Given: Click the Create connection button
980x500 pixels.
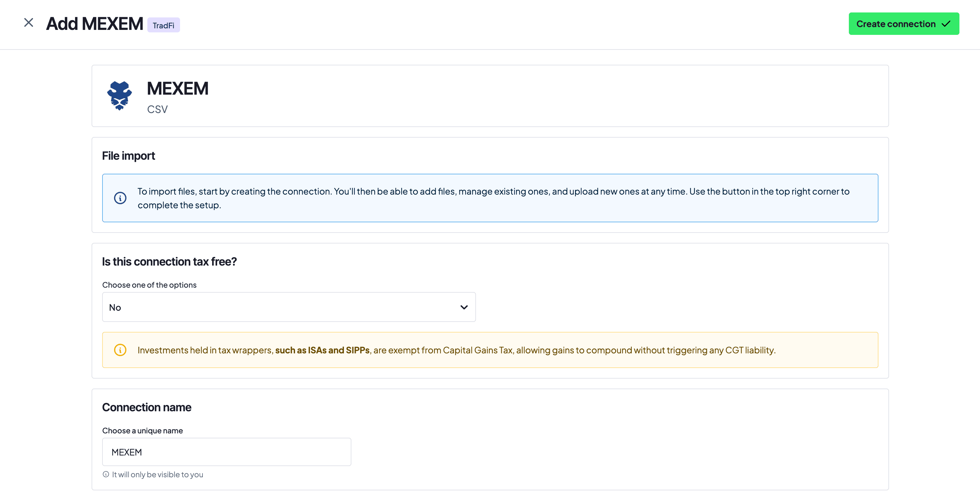Looking at the screenshot, I should tap(904, 24).
